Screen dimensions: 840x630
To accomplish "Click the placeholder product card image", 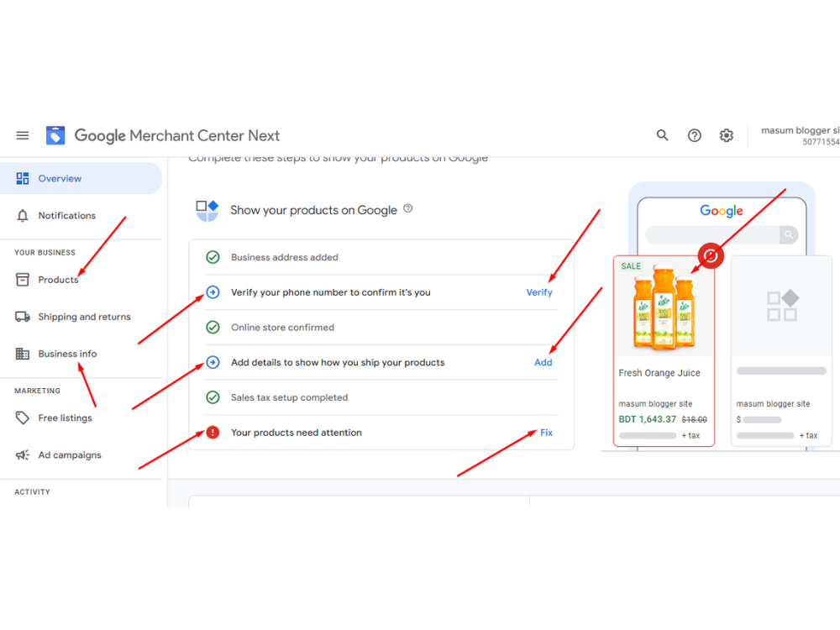I will 781,307.
